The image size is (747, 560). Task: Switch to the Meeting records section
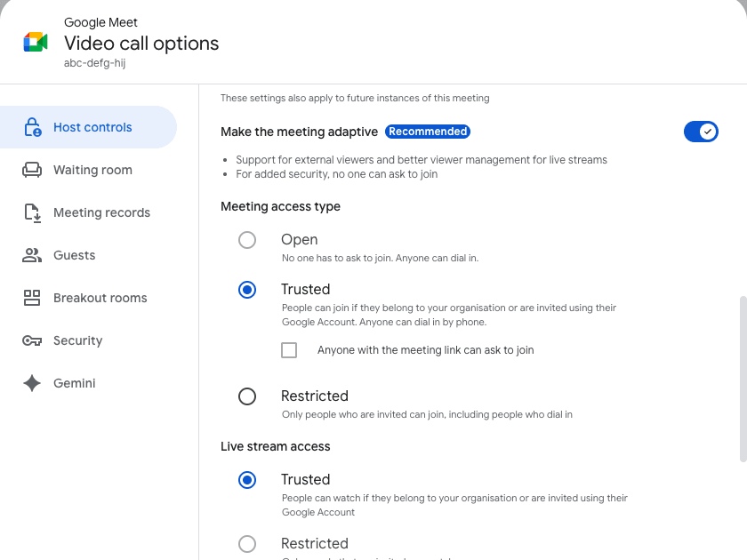coord(101,212)
